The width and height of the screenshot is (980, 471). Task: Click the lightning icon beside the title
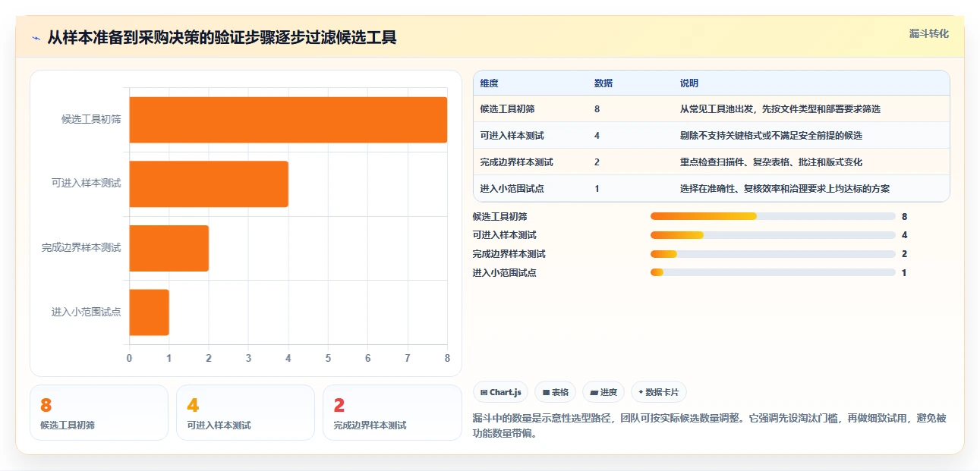tap(36, 37)
